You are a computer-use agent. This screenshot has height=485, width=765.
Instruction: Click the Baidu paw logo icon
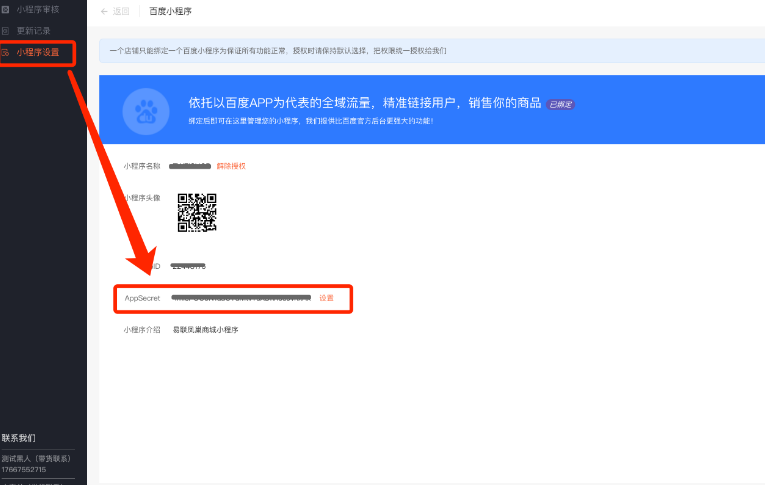click(x=146, y=112)
